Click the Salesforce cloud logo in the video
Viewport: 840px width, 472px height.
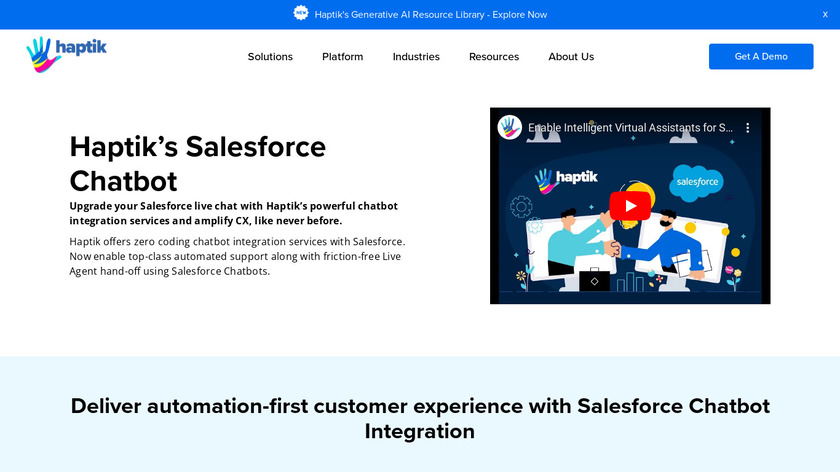click(696, 182)
